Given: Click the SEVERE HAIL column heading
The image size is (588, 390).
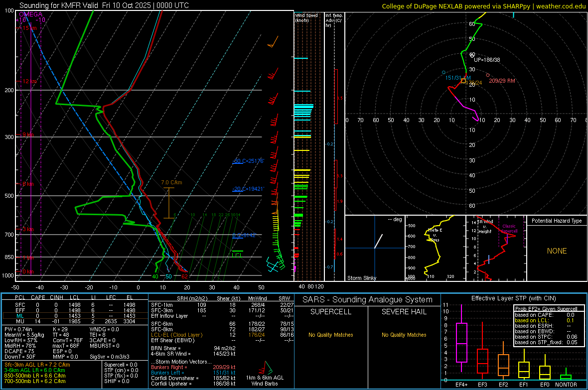Looking at the screenshot, I should point(404,312).
